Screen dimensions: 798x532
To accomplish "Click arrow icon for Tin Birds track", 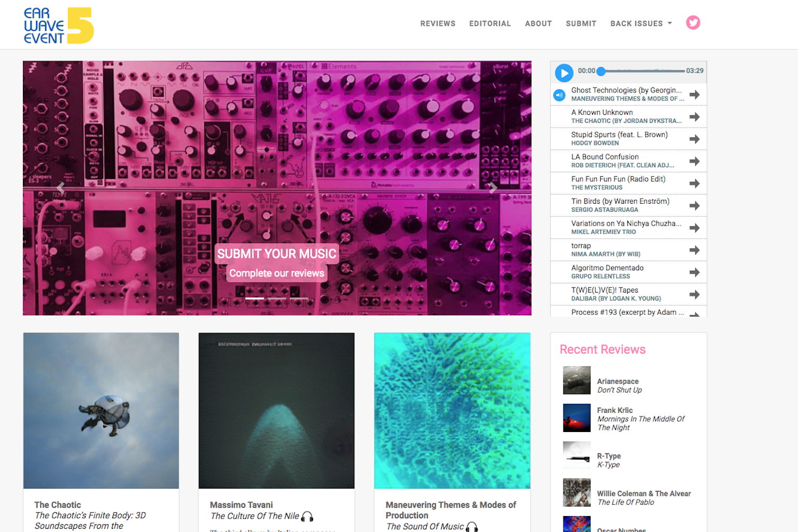I will 694,206.
